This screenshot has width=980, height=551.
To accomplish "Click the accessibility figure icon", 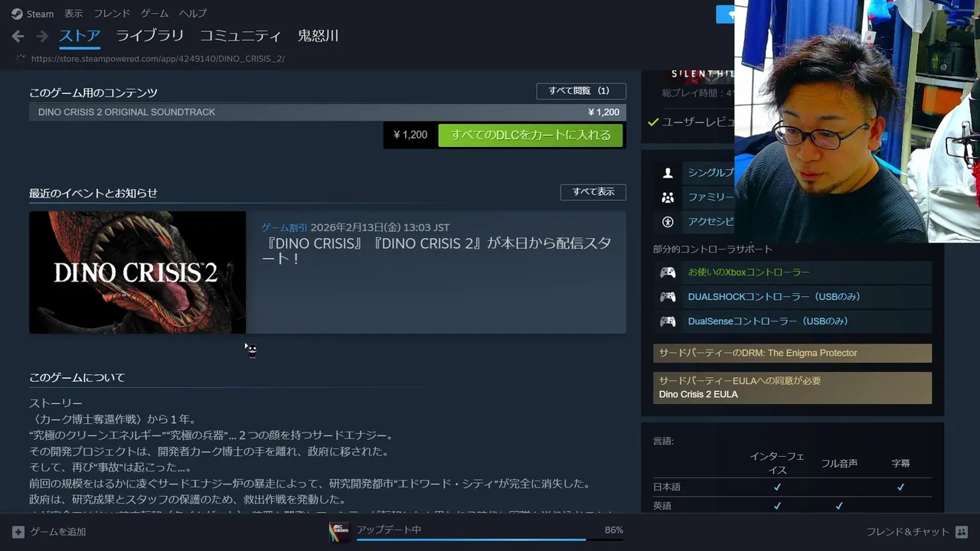I will click(x=668, y=222).
